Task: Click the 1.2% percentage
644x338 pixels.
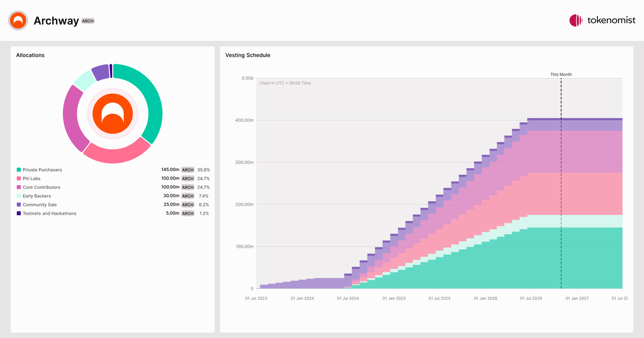Action: point(204,213)
